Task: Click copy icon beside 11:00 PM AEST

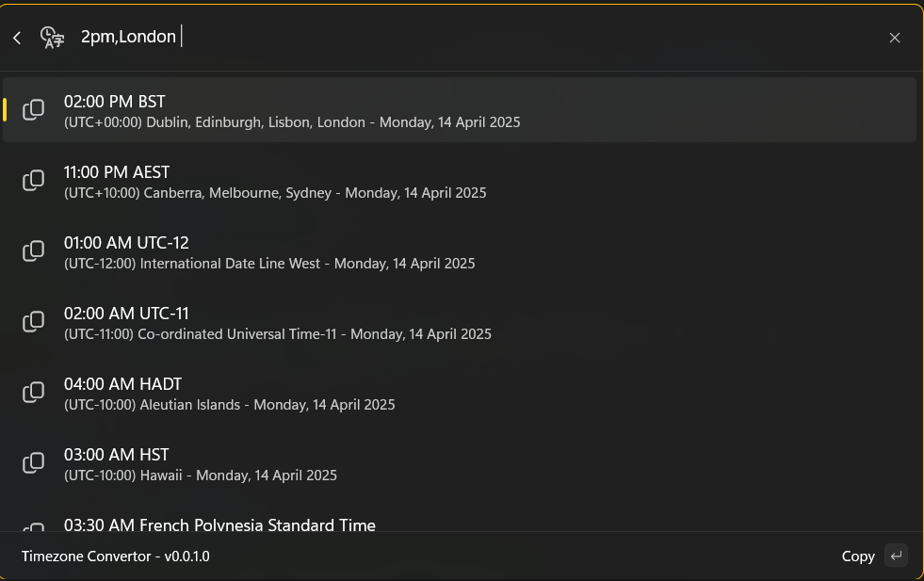Action: pos(33,181)
